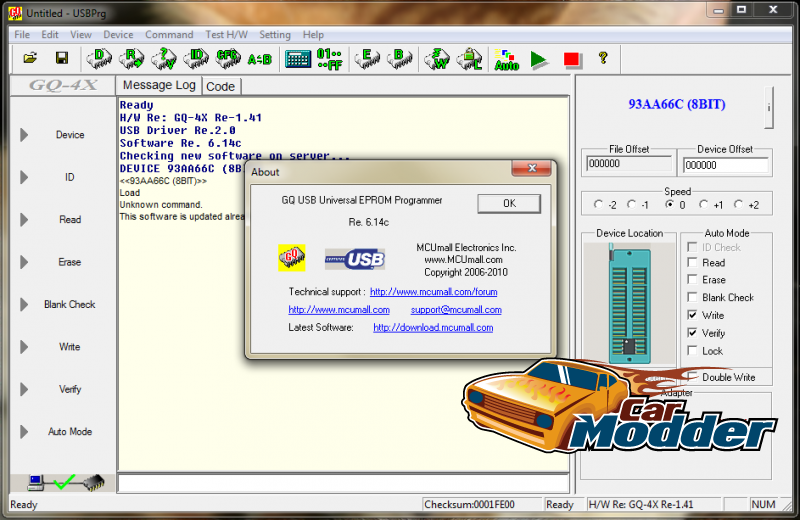Verify chip with the question-mark chip icon
This screenshot has height=520, width=800.
pos(164,59)
